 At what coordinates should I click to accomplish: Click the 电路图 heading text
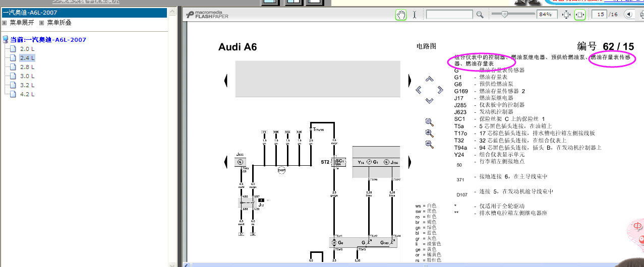pos(426,46)
